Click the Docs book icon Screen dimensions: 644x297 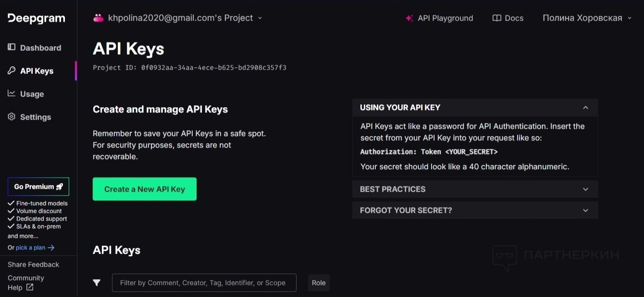pyautogui.click(x=497, y=18)
